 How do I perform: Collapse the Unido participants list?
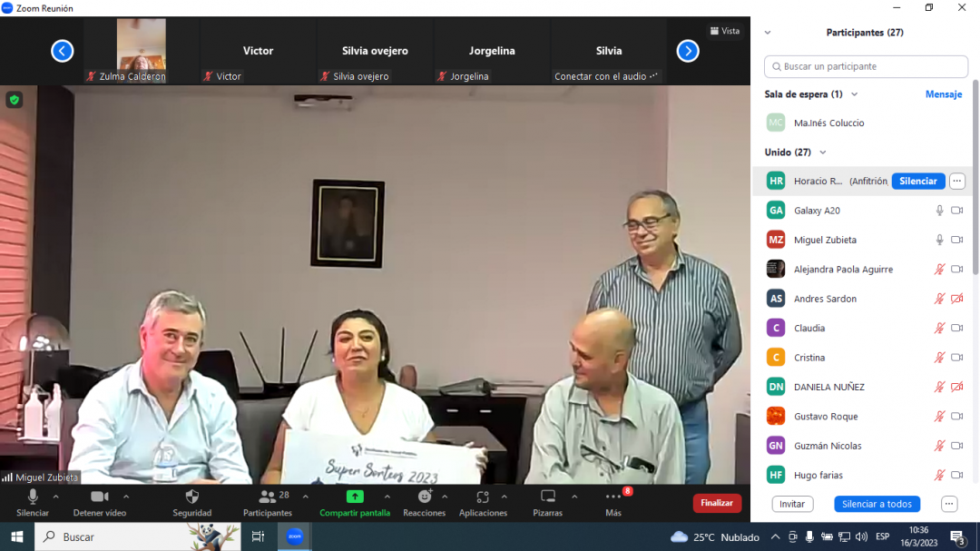coord(823,153)
